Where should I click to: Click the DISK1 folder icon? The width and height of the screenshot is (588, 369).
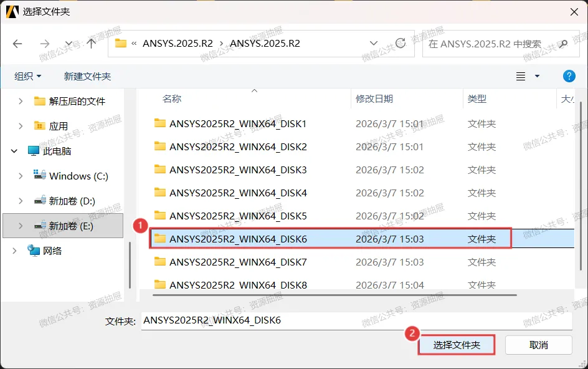pos(160,123)
